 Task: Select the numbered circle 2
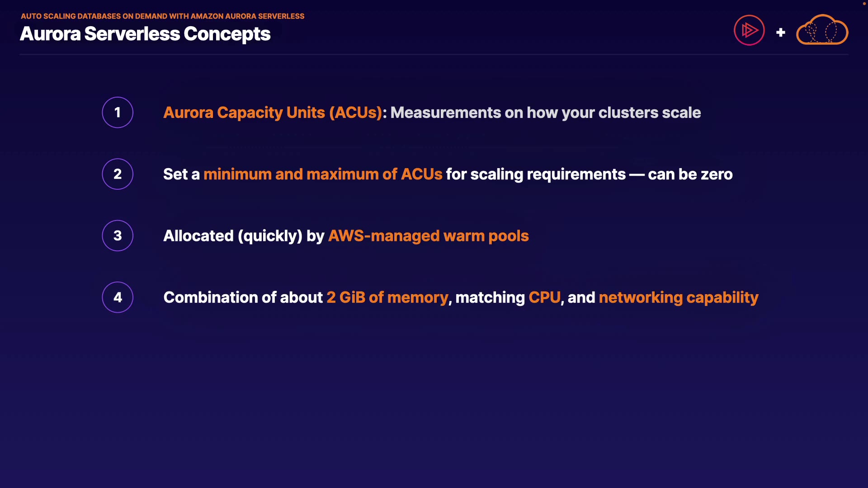(x=118, y=174)
